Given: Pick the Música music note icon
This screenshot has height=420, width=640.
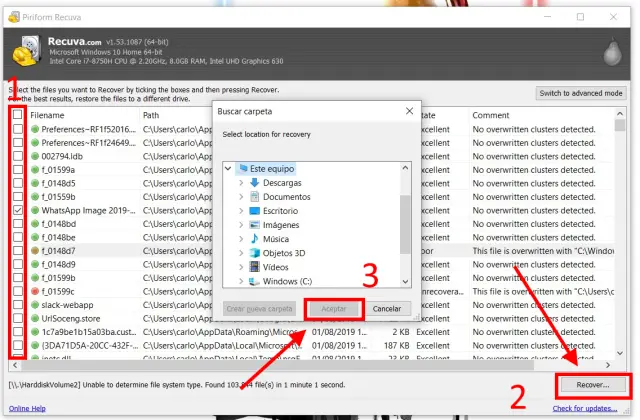Looking at the screenshot, I should coord(254,239).
